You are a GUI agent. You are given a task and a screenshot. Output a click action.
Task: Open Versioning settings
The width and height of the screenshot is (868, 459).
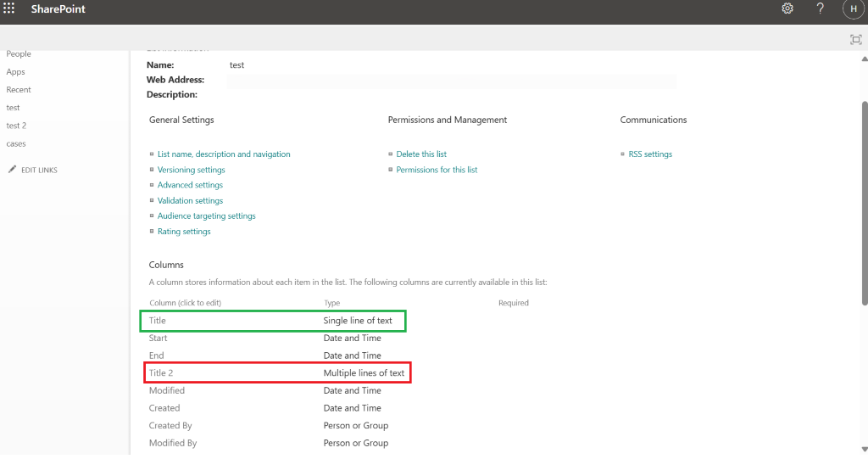[x=191, y=170]
